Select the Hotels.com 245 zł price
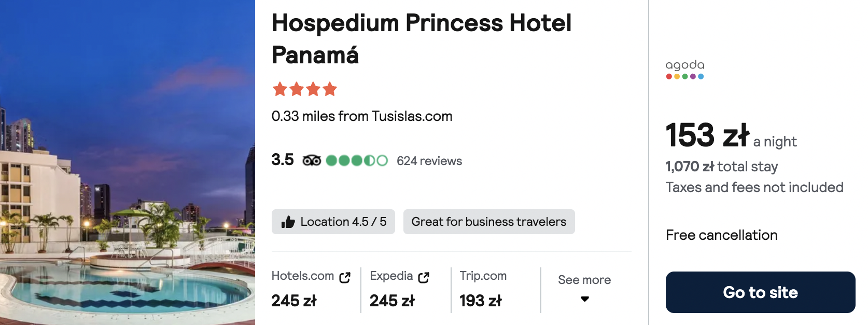The width and height of the screenshot is (868, 325). pyautogui.click(x=294, y=301)
